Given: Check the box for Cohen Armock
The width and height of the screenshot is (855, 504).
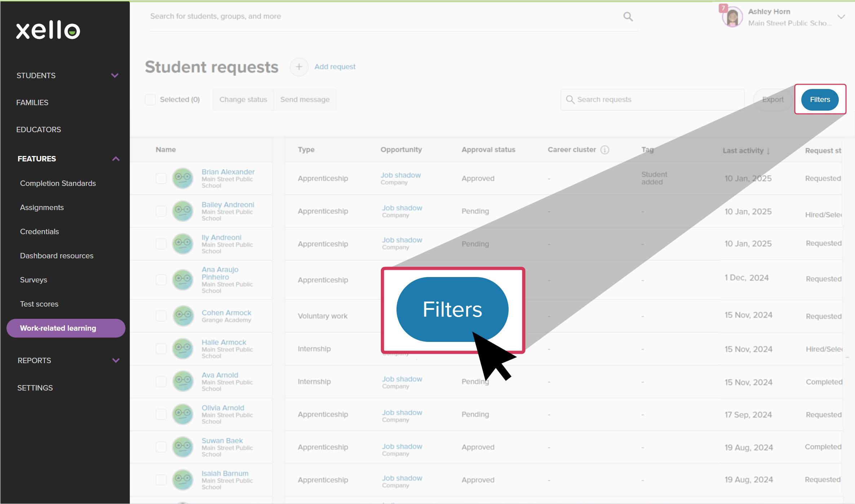Looking at the screenshot, I should 161,316.
